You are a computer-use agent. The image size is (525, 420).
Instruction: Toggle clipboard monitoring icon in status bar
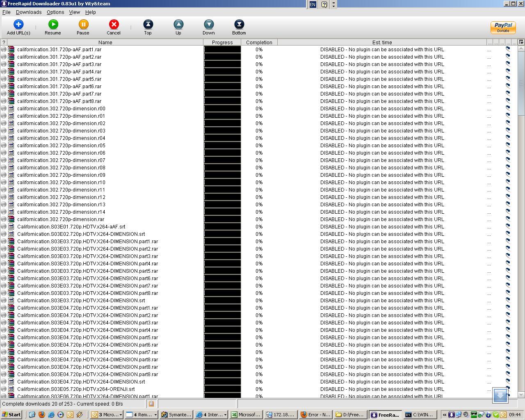(x=151, y=404)
